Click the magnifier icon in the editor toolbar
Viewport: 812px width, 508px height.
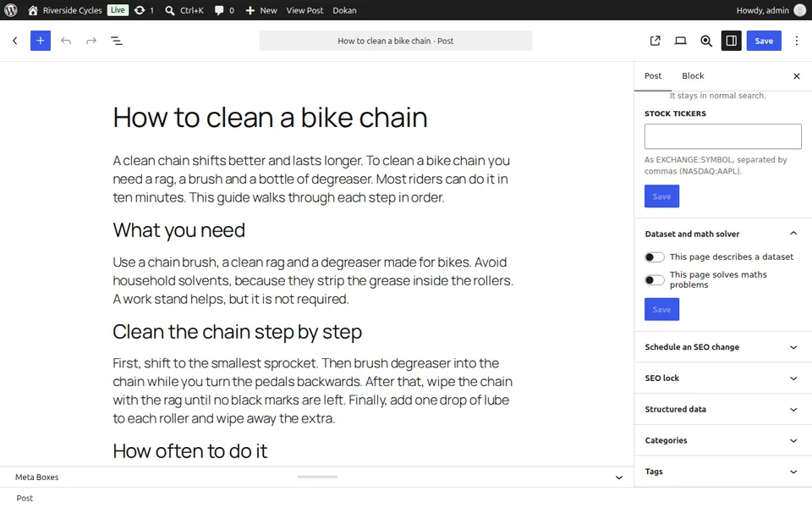(x=705, y=41)
